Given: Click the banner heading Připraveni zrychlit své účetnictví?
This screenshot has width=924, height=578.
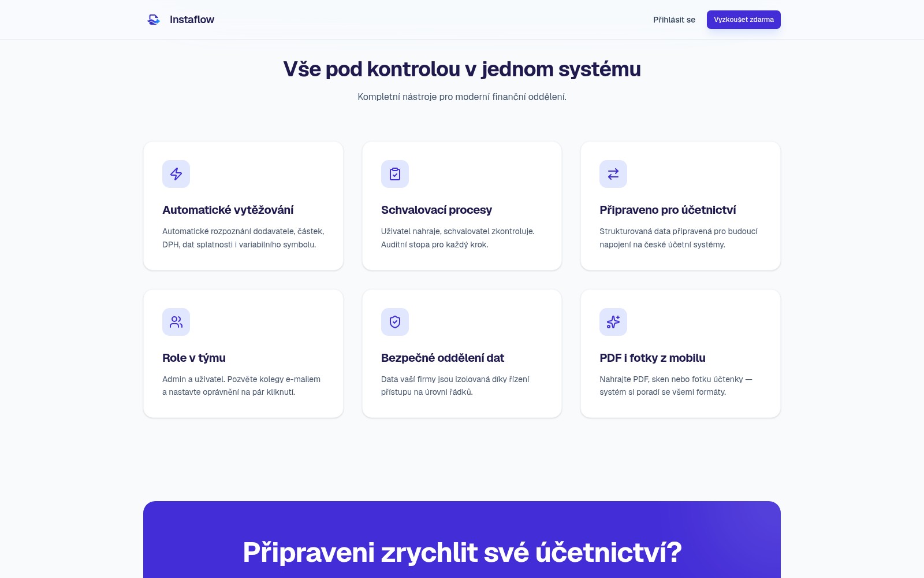Looking at the screenshot, I should pos(462,552).
